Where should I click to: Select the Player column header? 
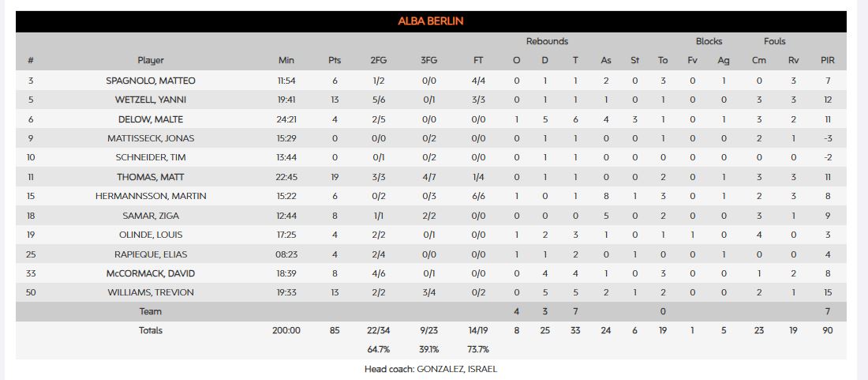coord(151,60)
